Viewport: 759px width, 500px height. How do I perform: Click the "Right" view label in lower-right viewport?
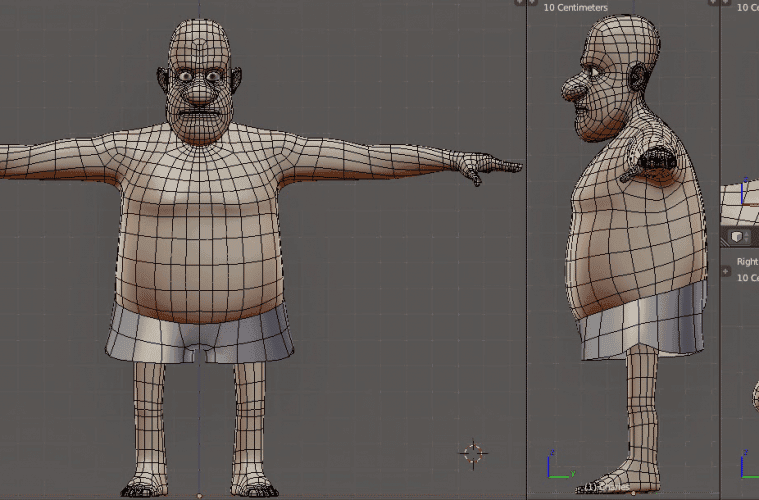click(747, 262)
